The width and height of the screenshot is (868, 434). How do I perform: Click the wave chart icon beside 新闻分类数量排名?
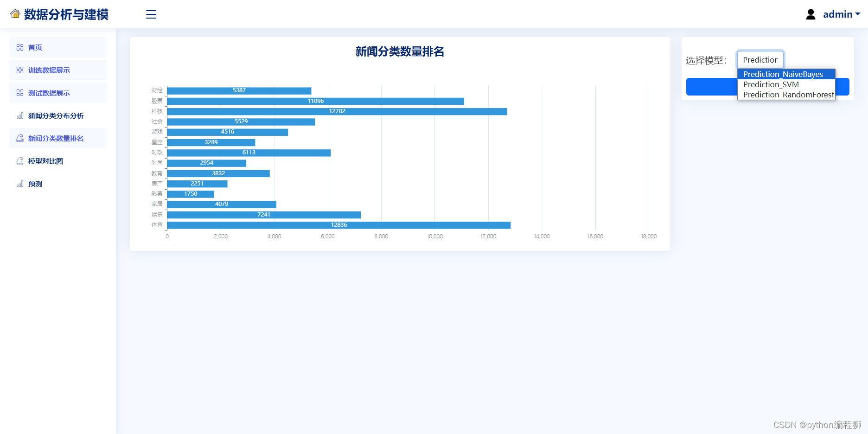click(x=19, y=138)
